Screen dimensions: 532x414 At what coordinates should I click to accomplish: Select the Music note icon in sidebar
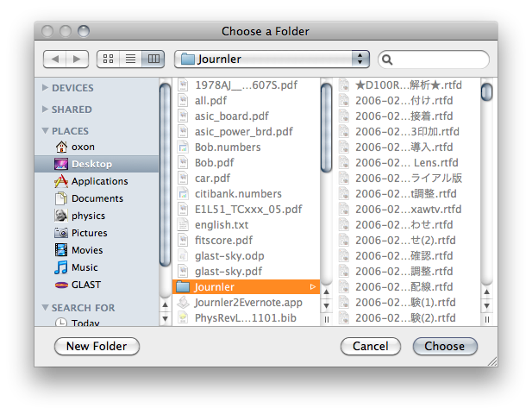tap(61, 267)
